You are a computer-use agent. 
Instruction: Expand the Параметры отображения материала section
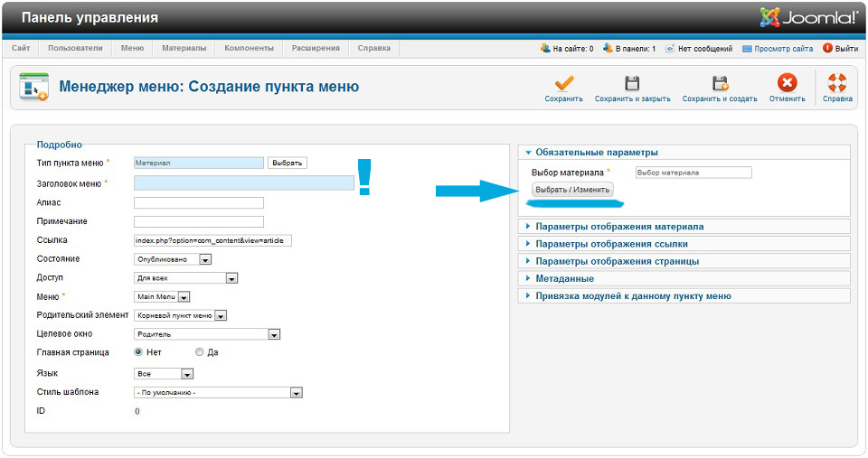(619, 227)
